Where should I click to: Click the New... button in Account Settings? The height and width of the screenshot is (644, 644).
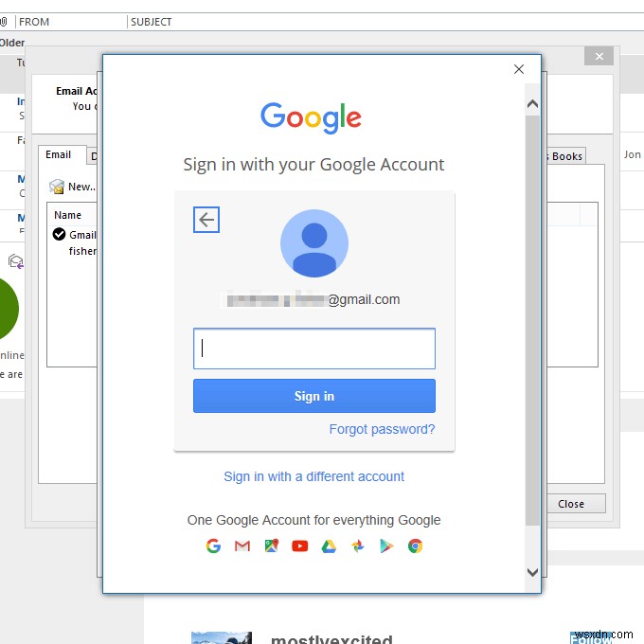click(73, 187)
